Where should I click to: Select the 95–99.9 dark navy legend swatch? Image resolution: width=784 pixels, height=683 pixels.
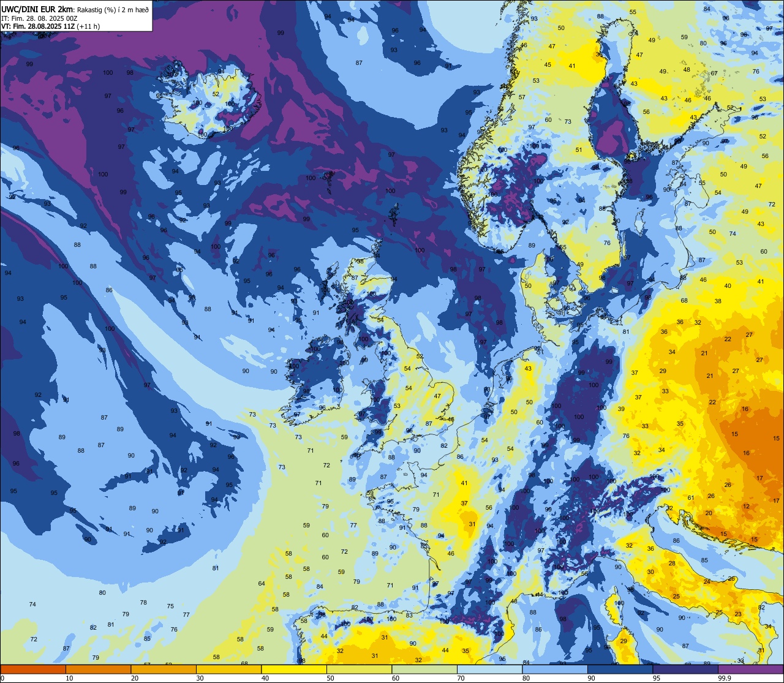click(x=685, y=669)
